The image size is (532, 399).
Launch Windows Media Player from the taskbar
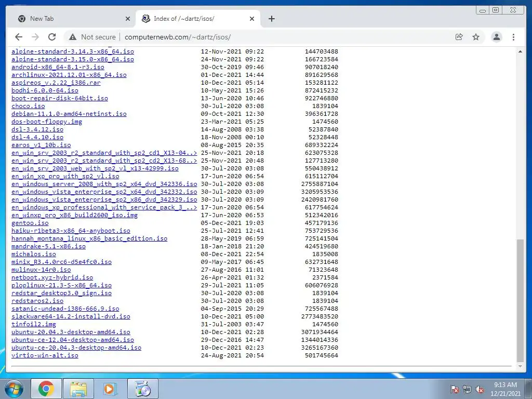coord(109,389)
